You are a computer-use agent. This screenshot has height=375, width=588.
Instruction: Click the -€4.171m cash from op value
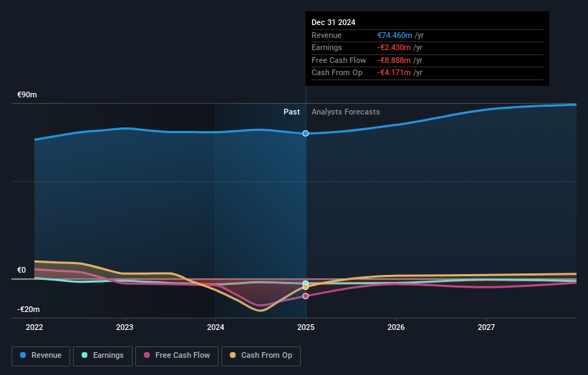coord(394,73)
